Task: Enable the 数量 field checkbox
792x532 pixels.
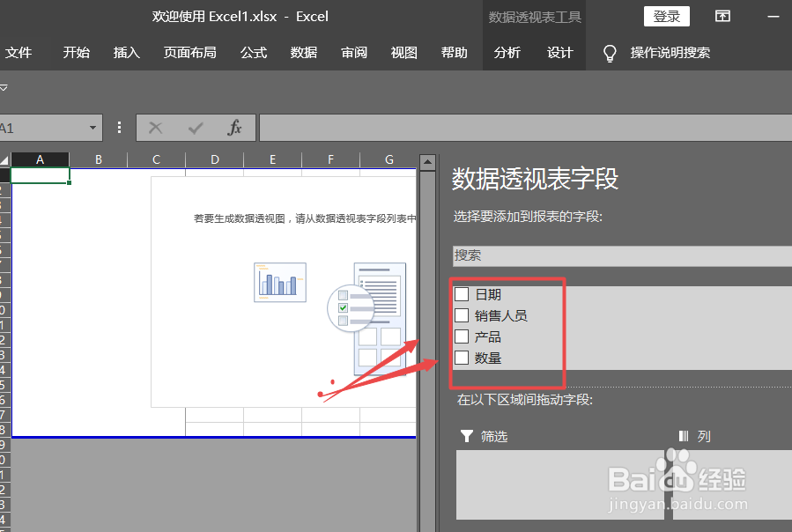Action: pos(461,357)
